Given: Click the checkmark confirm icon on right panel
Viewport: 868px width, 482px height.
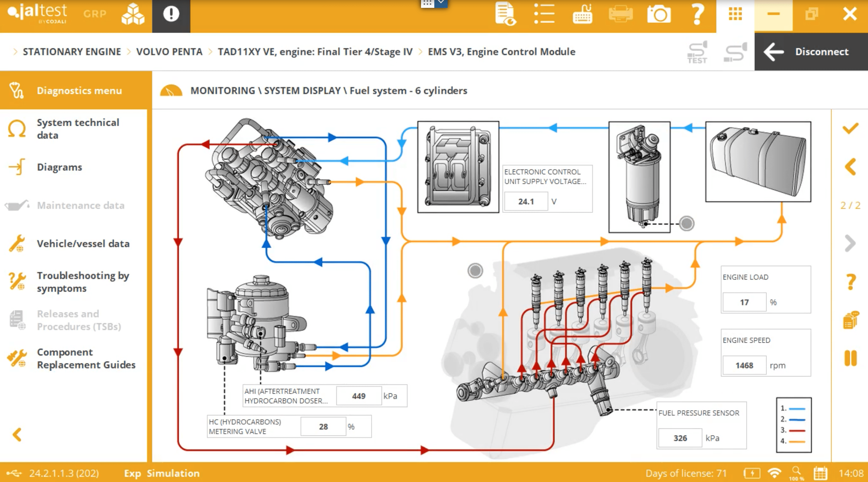Looking at the screenshot, I should pos(850,129).
